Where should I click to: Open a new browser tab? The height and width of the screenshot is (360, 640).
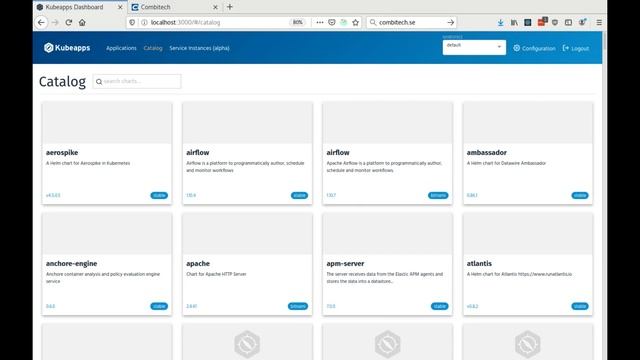coord(230,7)
